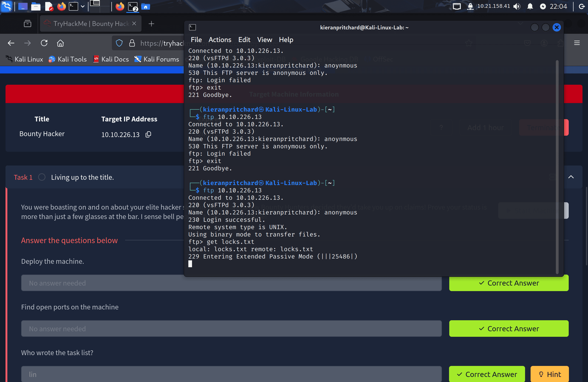Click the open ports answer field
This screenshot has width=588, height=382.
coord(231,329)
